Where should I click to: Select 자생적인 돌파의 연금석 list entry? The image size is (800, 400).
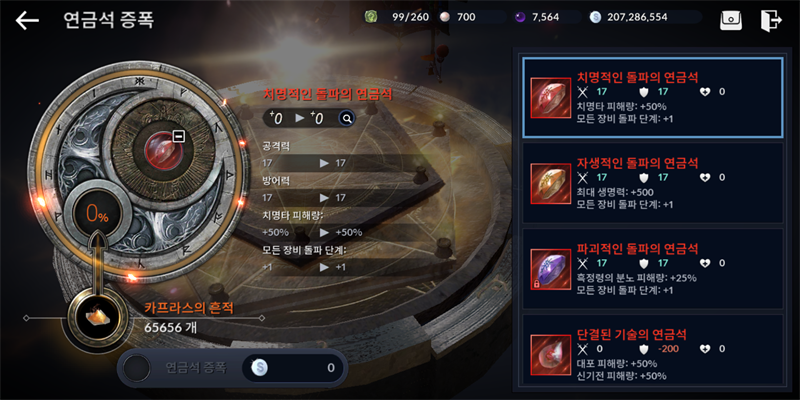[x=653, y=183]
